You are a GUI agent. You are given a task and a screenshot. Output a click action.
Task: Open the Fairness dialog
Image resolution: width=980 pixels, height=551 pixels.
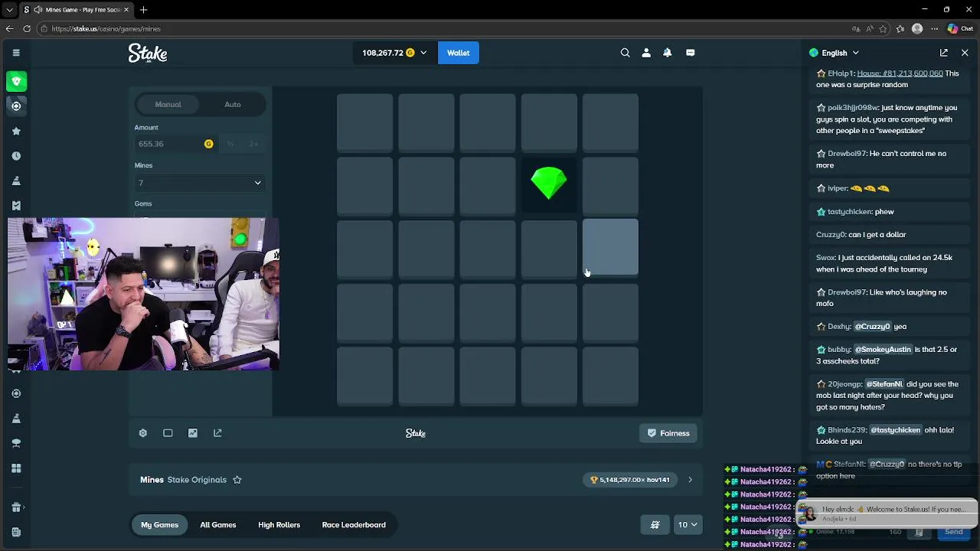[x=668, y=433]
